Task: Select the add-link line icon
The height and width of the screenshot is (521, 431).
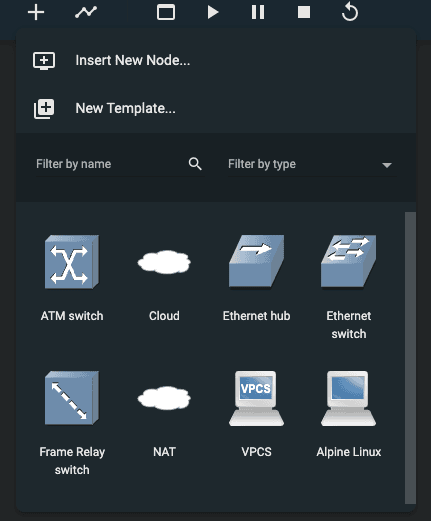Action: tap(86, 12)
